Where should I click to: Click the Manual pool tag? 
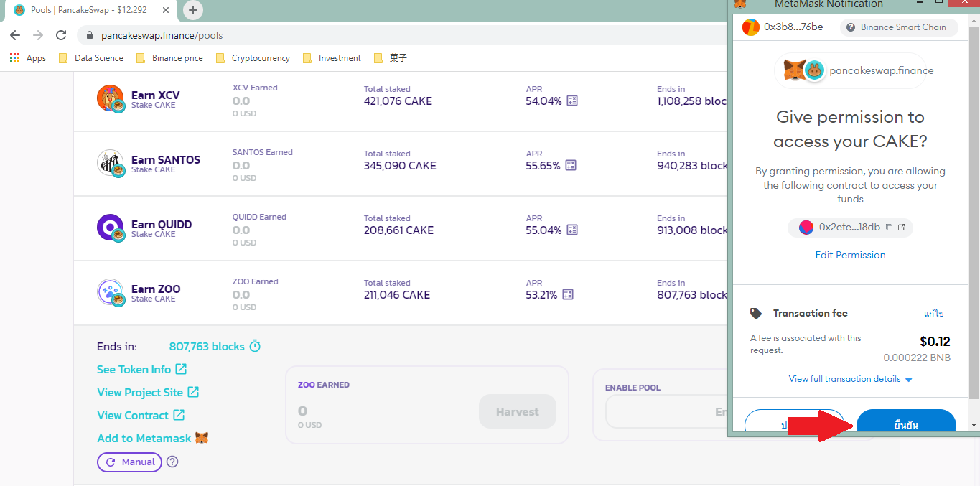[130, 462]
